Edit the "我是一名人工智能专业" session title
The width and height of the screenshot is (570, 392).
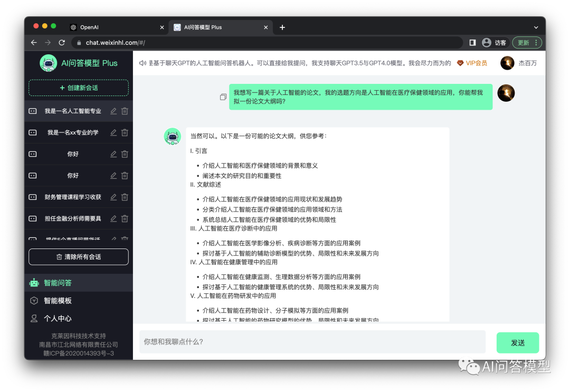click(x=113, y=111)
